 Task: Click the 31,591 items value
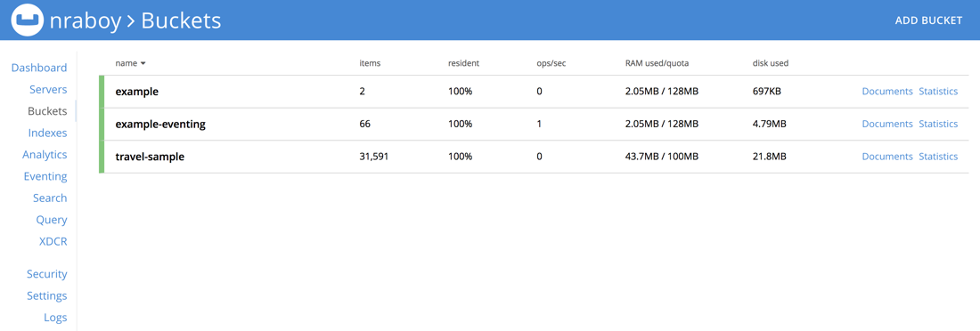coord(374,156)
